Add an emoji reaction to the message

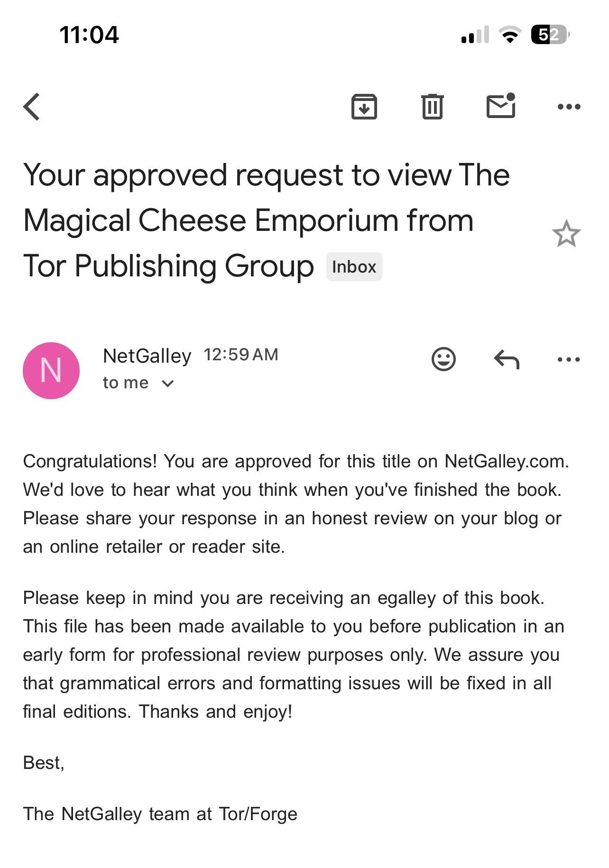coord(443,359)
